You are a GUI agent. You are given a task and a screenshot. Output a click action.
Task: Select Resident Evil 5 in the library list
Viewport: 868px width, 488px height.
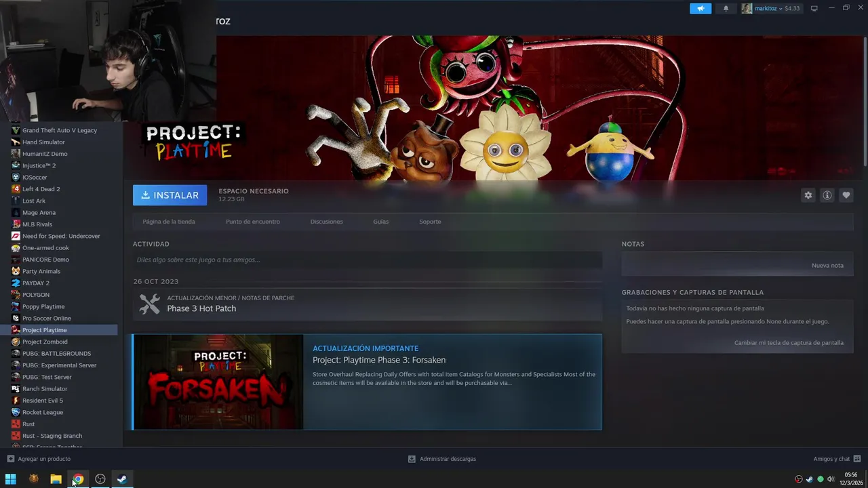click(x=43, y=401)
